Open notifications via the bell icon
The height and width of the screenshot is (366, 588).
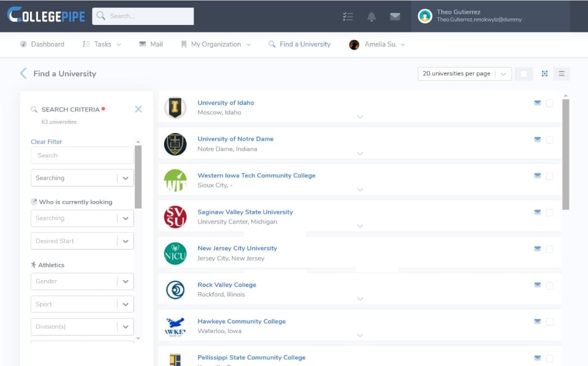point(371,17)
